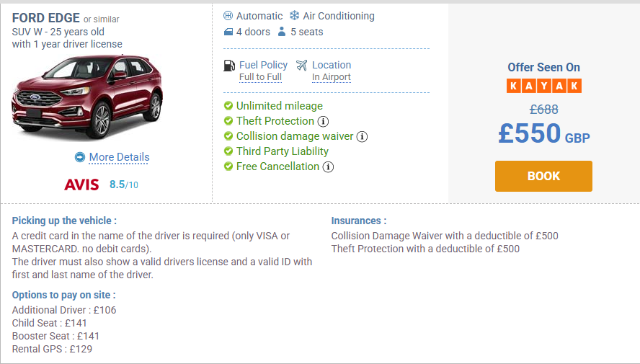
Task: Expand More Details arrow icon
Action: pos(79,158)
